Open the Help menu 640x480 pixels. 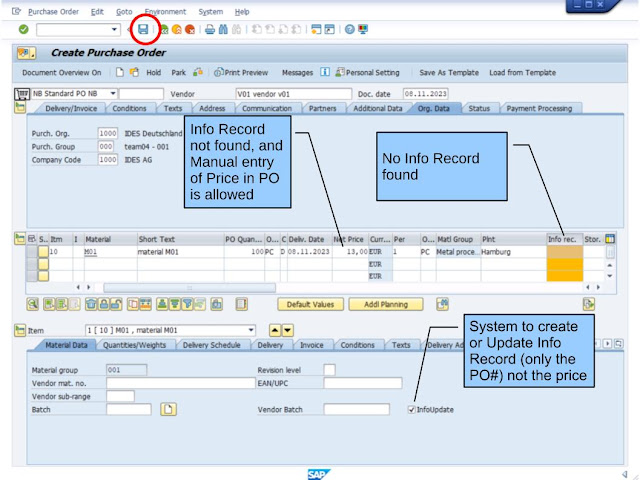coord(242,12)
